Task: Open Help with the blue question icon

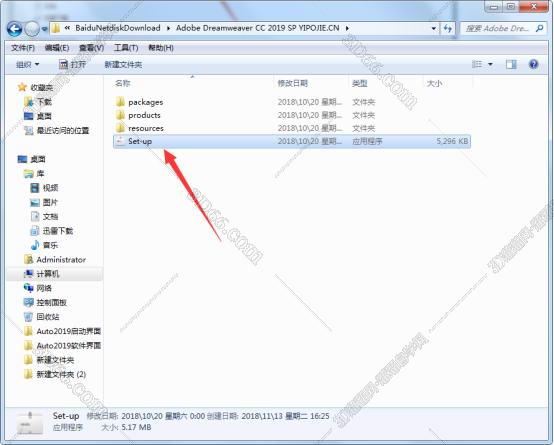Action: coord(534,64)
